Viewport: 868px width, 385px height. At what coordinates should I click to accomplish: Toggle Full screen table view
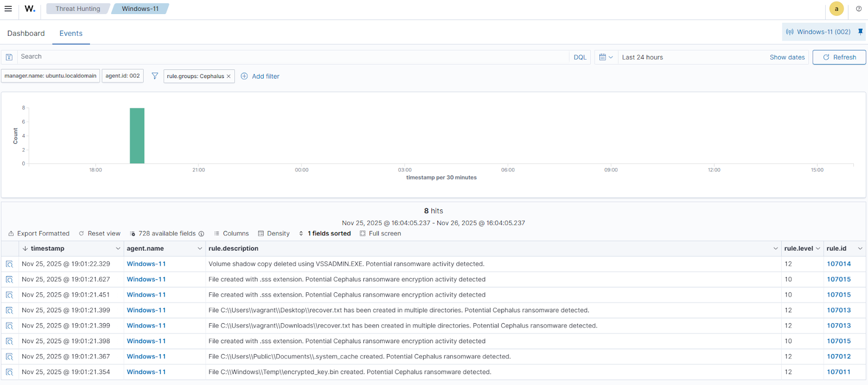pos(380,234)
